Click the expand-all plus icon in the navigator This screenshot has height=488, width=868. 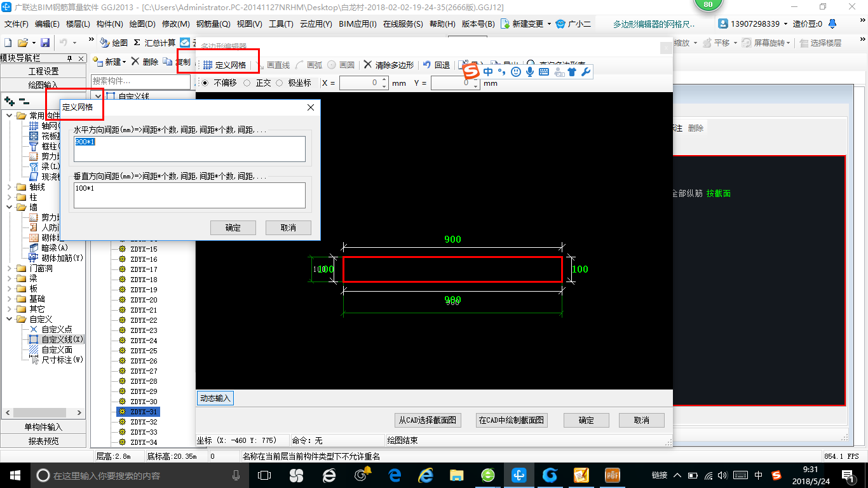pos(9,101)
